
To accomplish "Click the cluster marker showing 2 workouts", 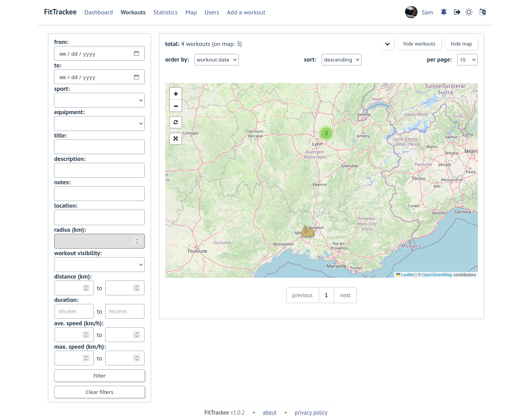I will (x=326, y=133).
